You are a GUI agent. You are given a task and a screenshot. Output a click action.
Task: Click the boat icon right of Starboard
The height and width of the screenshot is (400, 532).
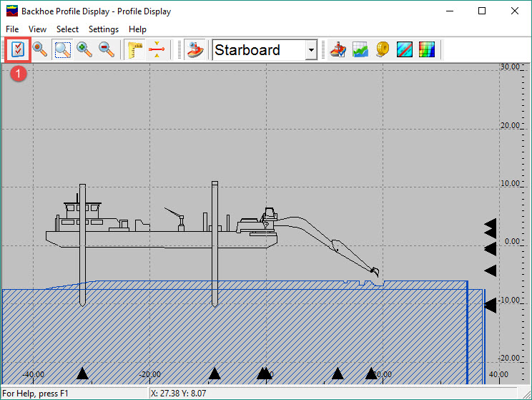tap(339, 50)
